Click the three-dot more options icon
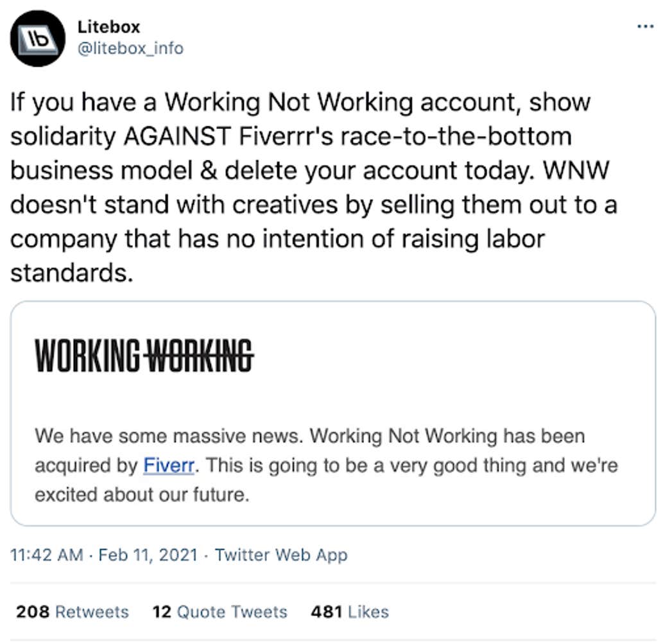Screen dimensions: 672x642 [644, 26]
